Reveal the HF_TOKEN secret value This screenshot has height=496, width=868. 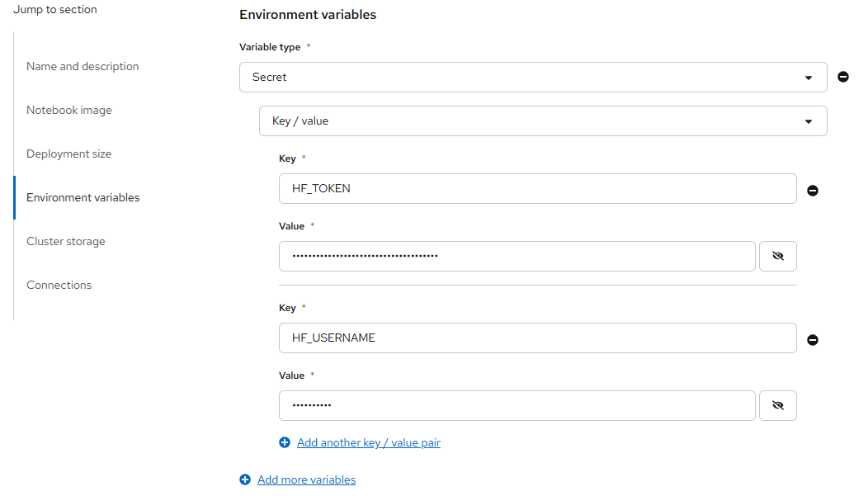click(777, 256)
